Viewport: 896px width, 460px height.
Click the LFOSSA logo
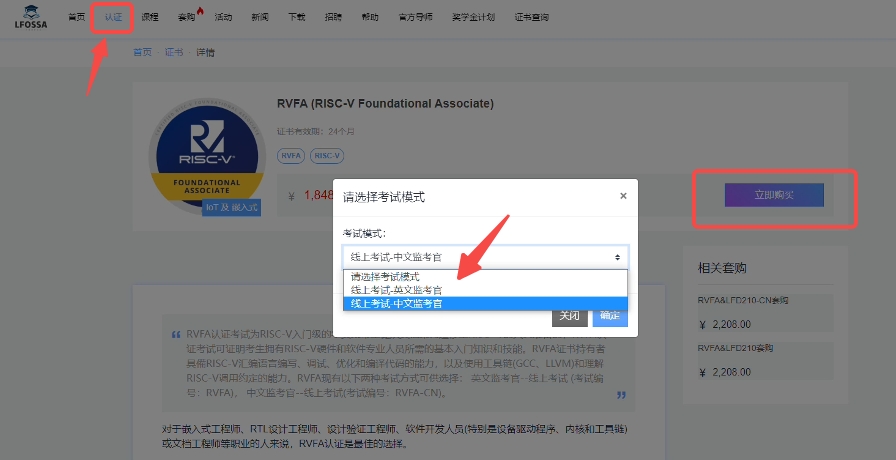coord(31,17)
